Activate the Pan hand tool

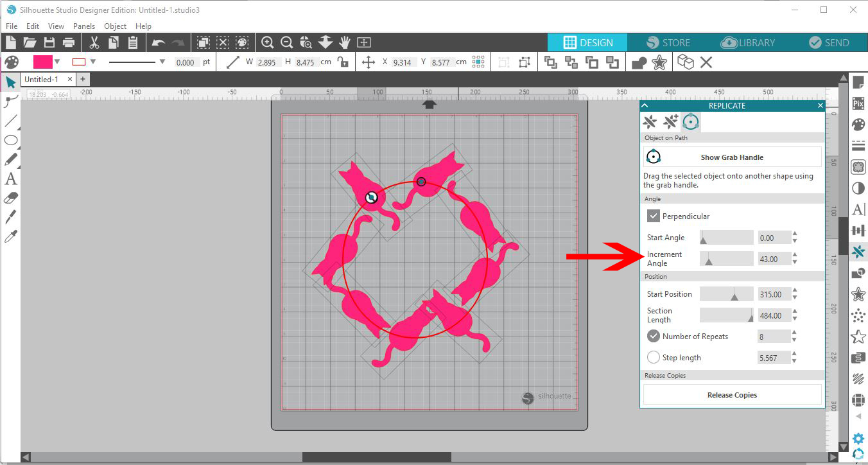pyautogui.click(x=345, y=42)
